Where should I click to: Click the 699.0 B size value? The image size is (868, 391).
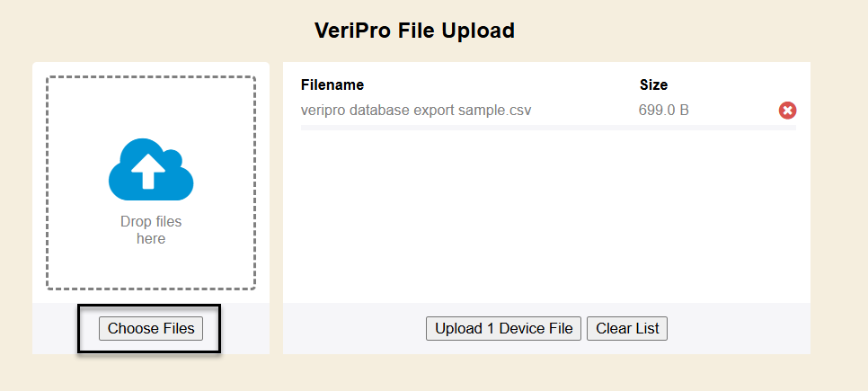[x=664, y=111]
